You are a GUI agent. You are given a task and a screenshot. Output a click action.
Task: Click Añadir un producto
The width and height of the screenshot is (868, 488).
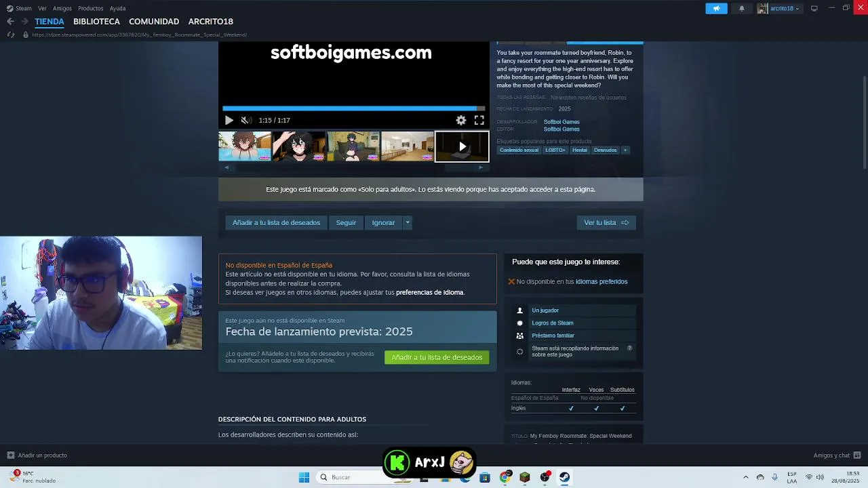(x=37, y=455)
